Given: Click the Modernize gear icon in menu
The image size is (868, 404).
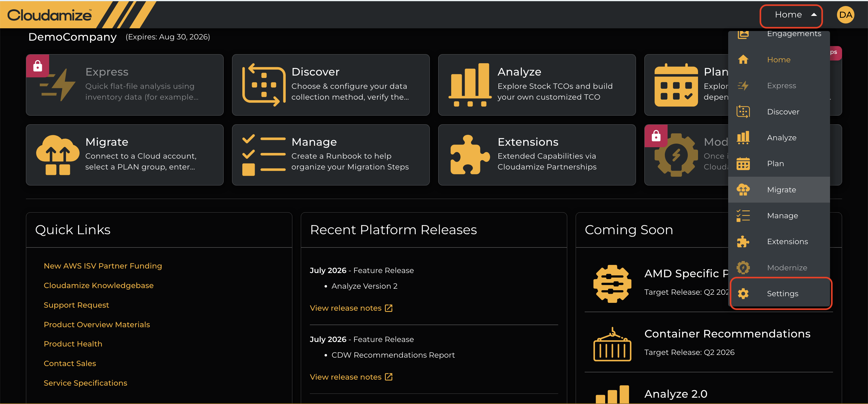Looking at the screenshot, I should coord(743,268).
